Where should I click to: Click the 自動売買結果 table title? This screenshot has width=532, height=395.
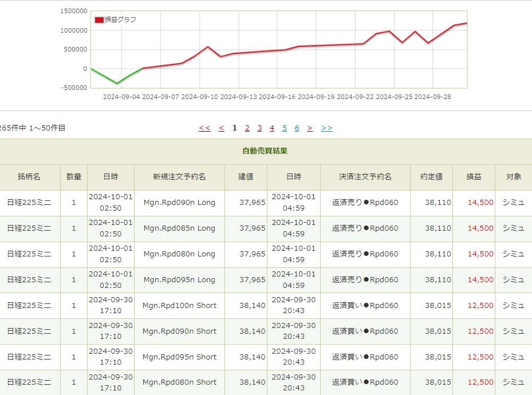click(x=265, y=151)
